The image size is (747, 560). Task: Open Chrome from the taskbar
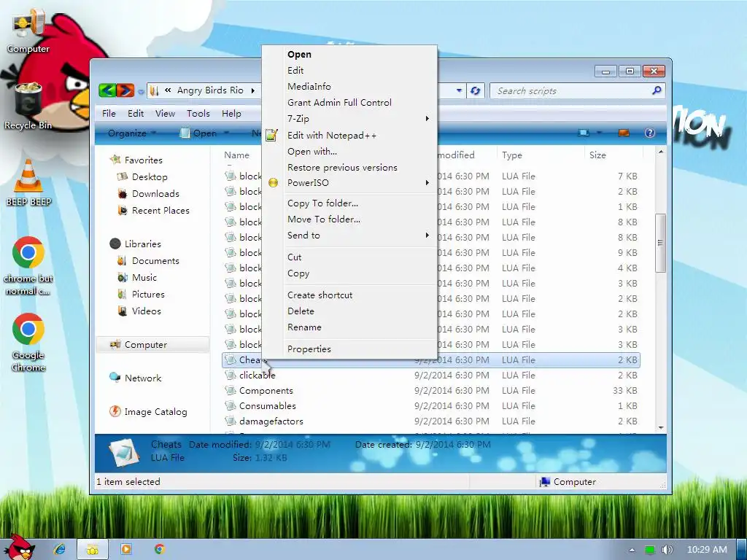(160, 549)
